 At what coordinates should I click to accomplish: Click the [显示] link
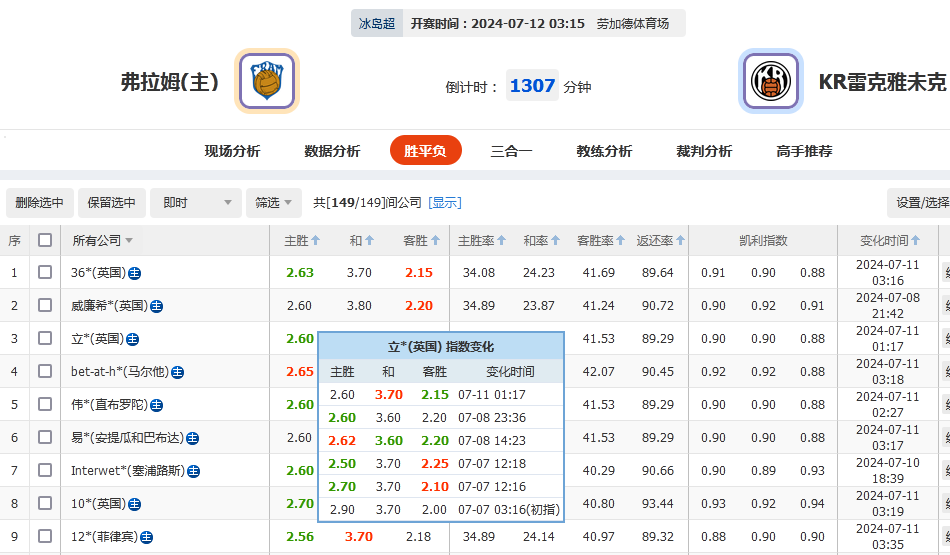tap(445, 202)
